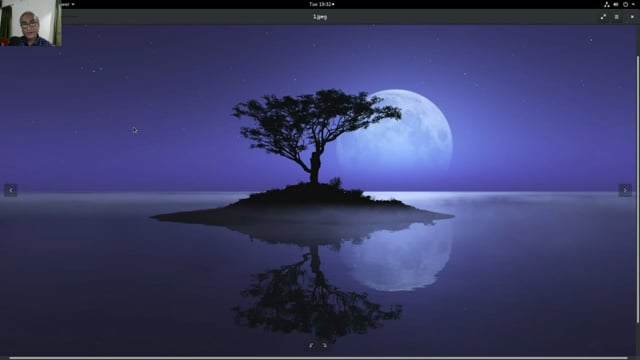Open the volume indicator in top bar

(x=616, y=4)
